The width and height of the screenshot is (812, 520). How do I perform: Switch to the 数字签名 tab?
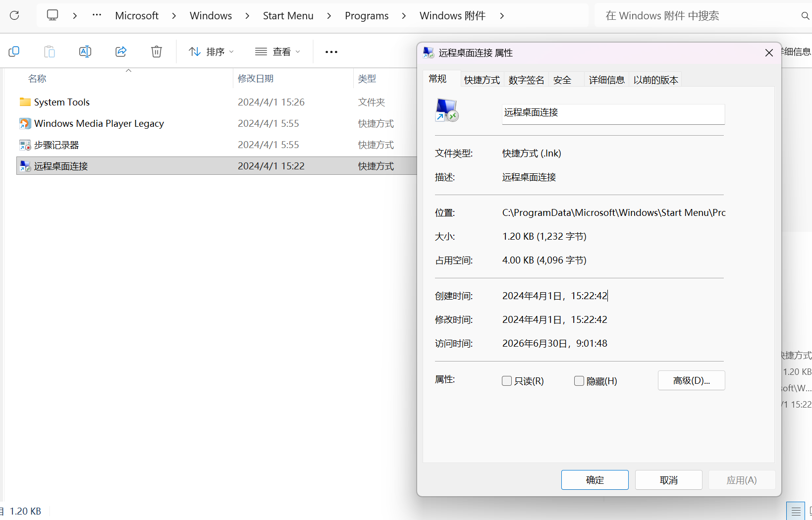[x=526, y=80]
